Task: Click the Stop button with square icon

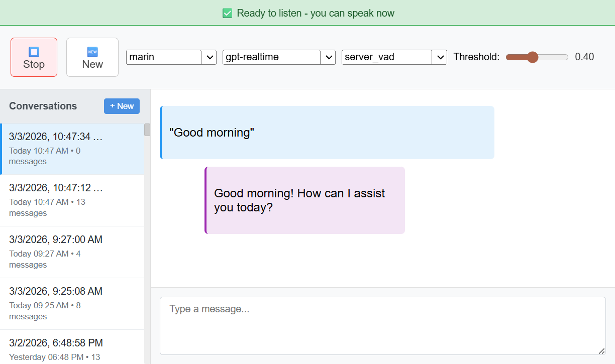Action: coord(34,57)
